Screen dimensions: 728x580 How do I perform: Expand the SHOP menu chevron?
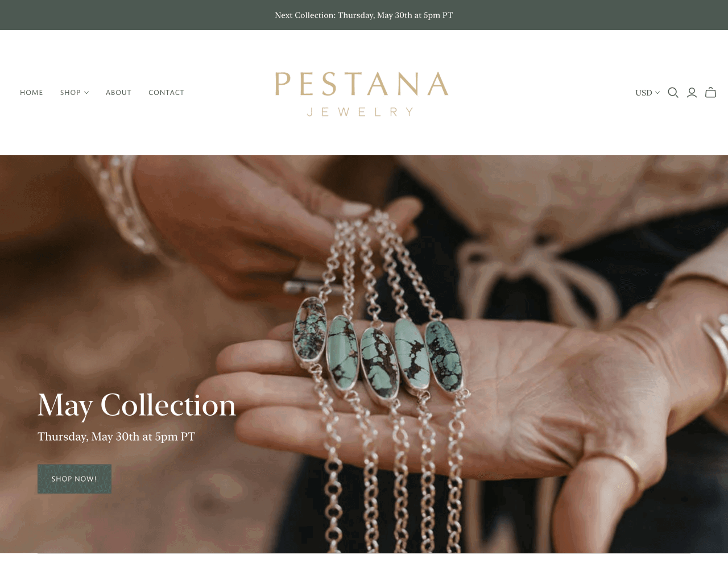tap(86, 93)
